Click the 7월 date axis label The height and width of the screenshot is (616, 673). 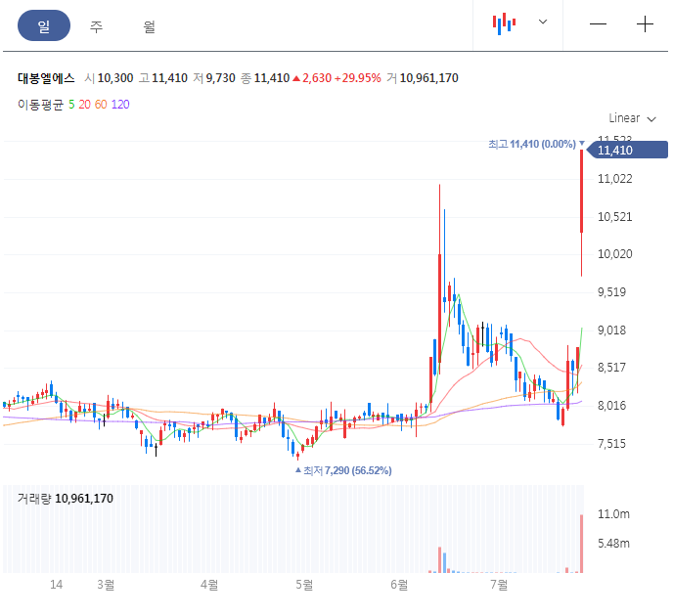[x=499, y=585]
